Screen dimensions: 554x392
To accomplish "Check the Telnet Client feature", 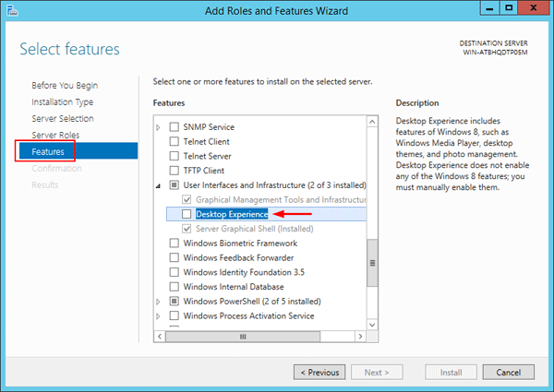I will click(x=174, y=142).
